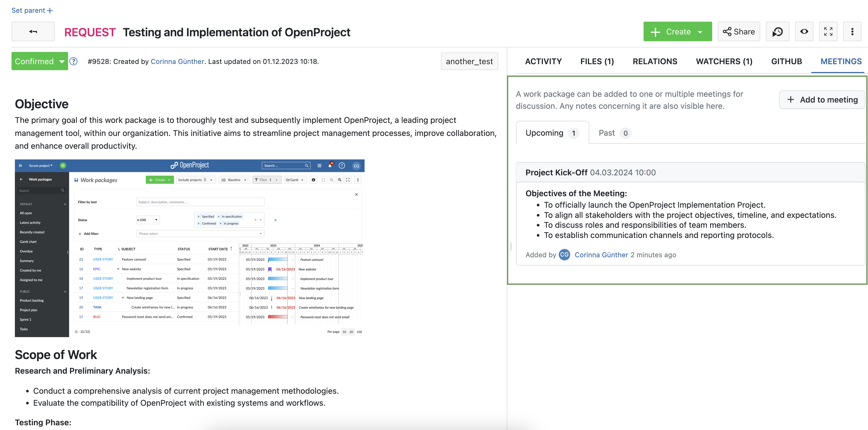Switch to the RELATIONS tab

point(655,60)
